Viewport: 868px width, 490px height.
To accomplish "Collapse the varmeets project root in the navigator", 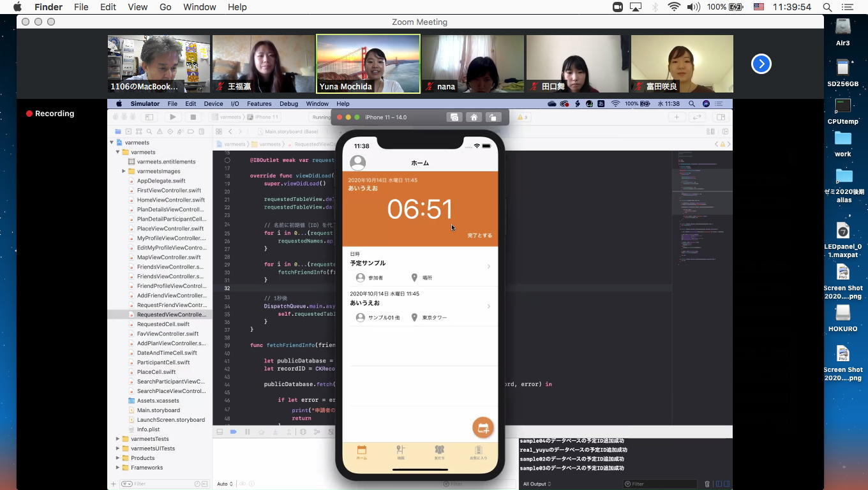I will pos(112,143).
